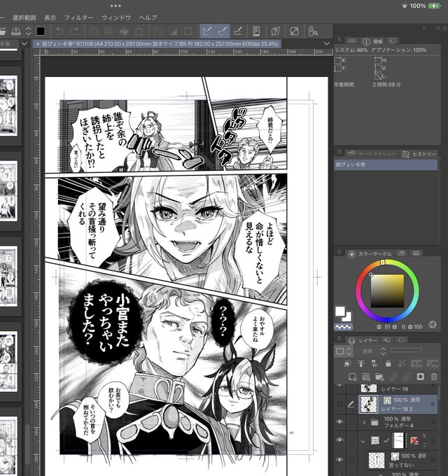This screenshot has width=448, height=476.
Task: Click the black color swatch in command bar
Action: click(41, 31)
